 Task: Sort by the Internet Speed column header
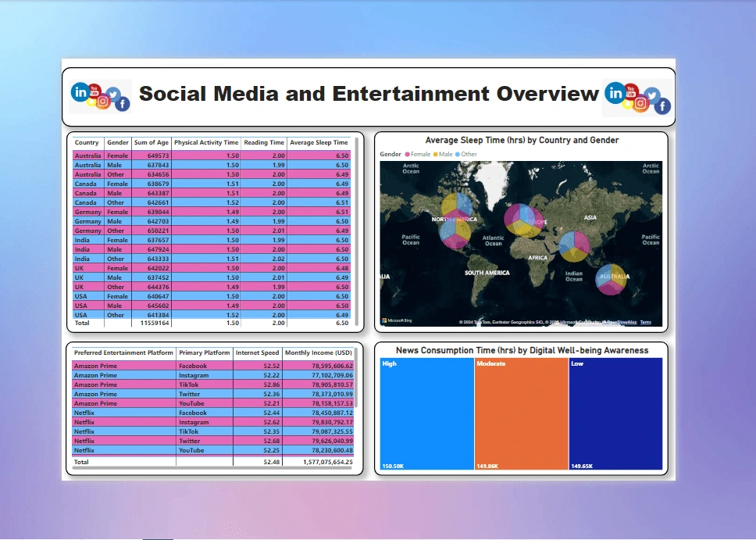point(258,352)
